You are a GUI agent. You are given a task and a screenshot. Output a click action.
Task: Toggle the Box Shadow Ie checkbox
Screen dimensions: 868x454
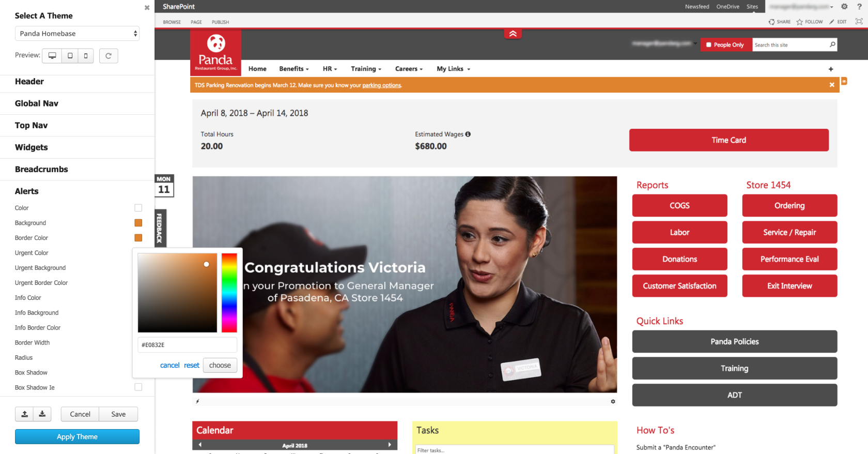point(138,387)
